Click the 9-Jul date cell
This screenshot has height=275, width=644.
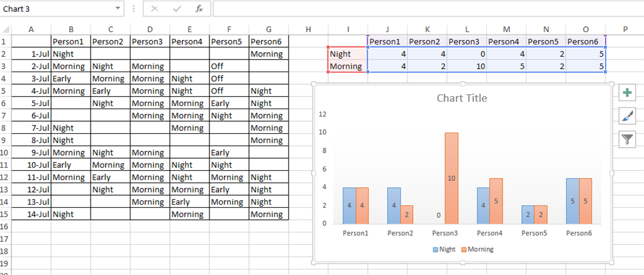tap(31, 153)
